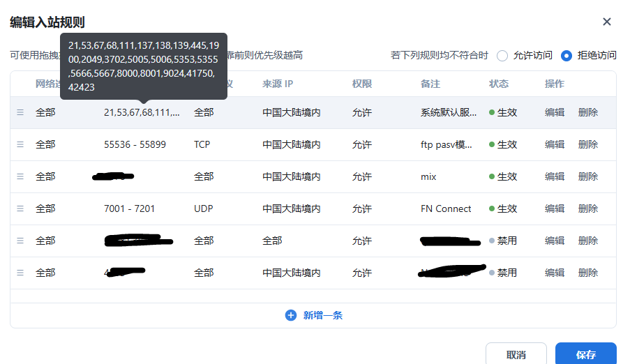Click the plus icon for adding a rule
The image size is (630, 364).
coord(291,315)
